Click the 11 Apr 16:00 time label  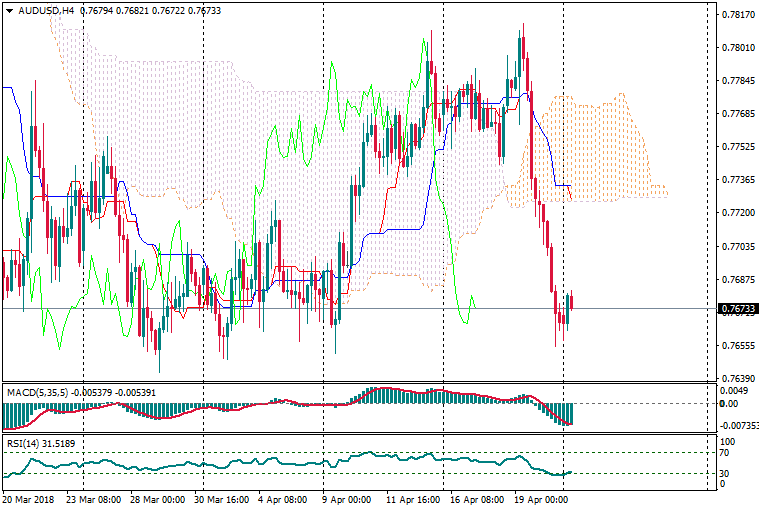pos(412,498)
